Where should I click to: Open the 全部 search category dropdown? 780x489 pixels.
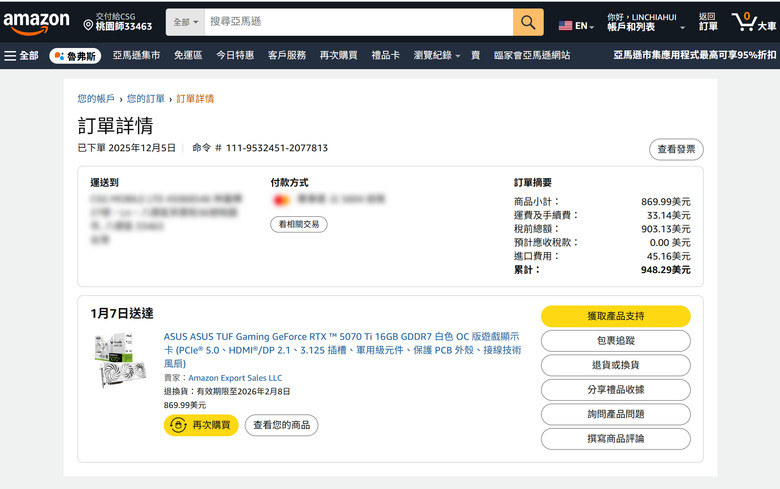point(186,22)
